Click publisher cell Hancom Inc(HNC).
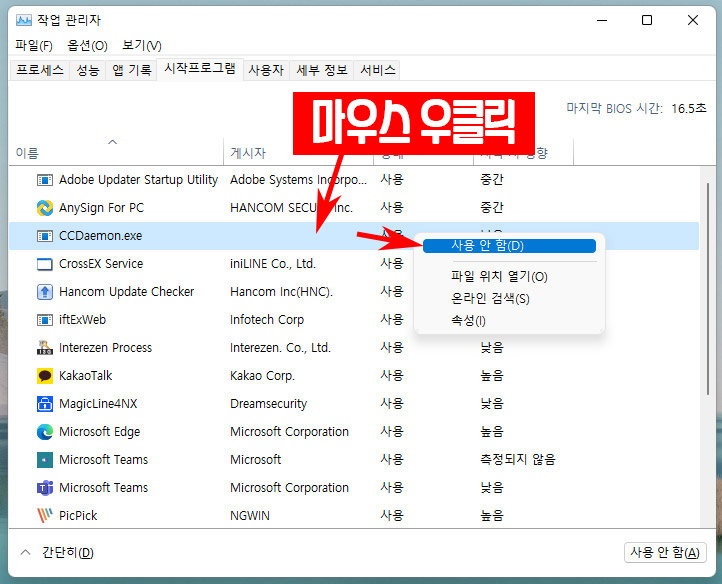This screenshot has height=584, width=722. pos(281,292)
